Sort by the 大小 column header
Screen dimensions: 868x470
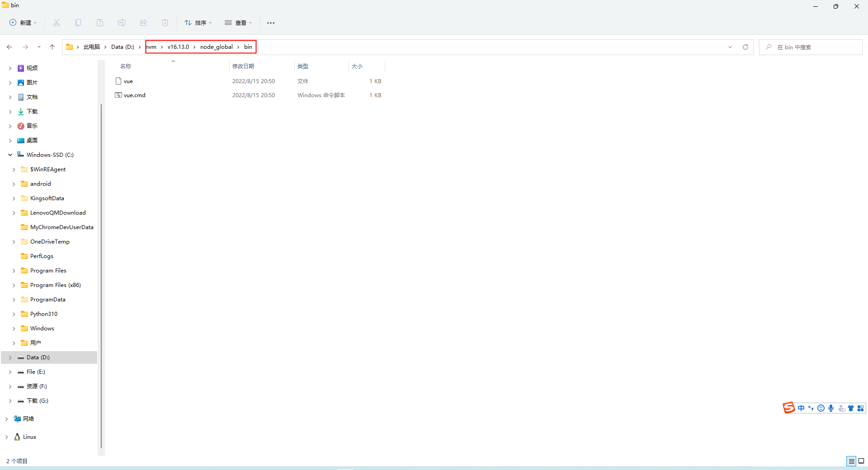tap(357, 66)
